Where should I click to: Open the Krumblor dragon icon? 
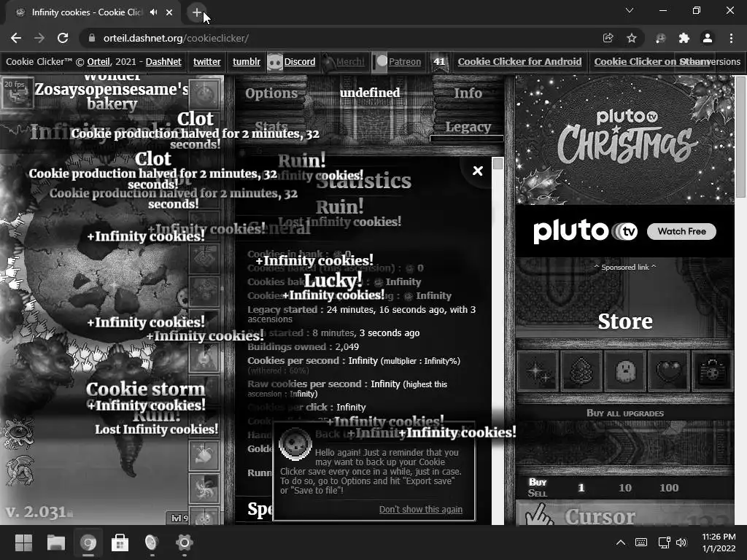19,471
